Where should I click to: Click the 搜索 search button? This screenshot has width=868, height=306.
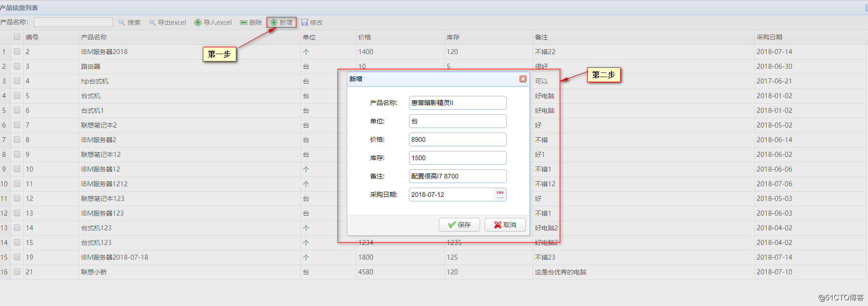coord(130,22)
